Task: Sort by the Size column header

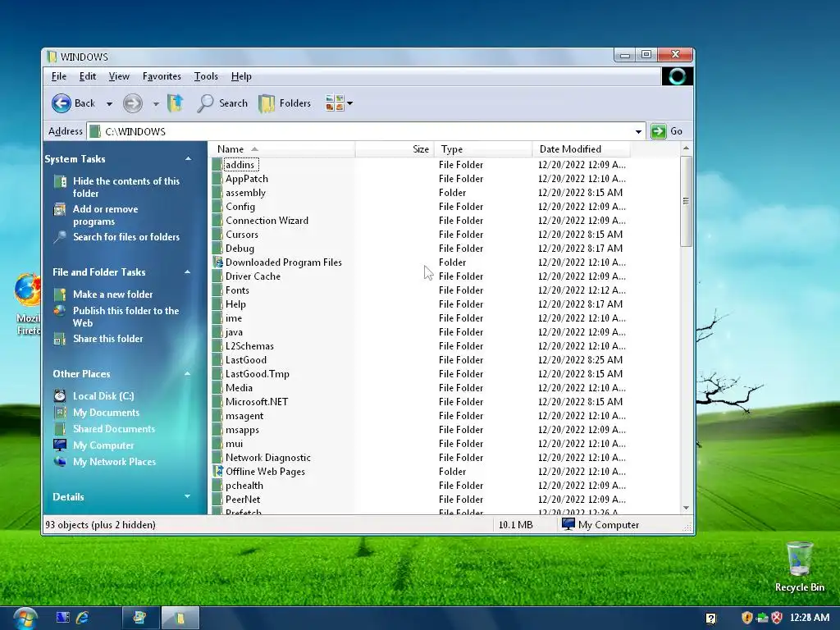Action: point(395,149)
